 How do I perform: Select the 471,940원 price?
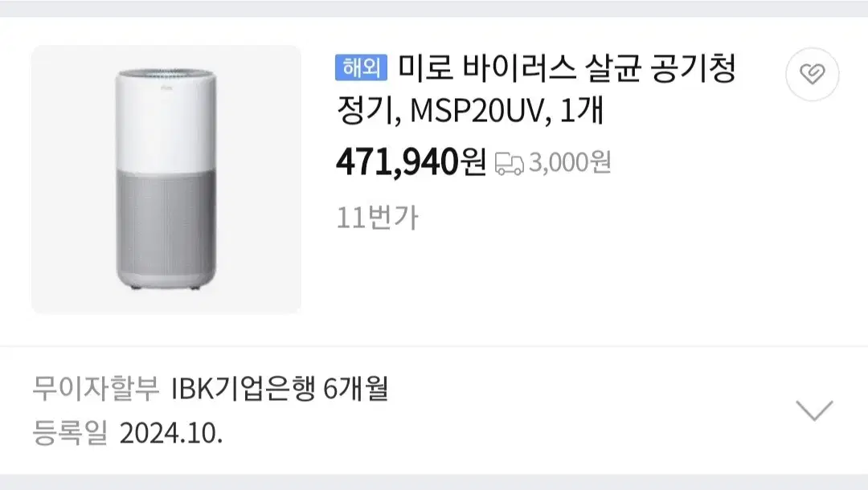[x=411, y=162]
